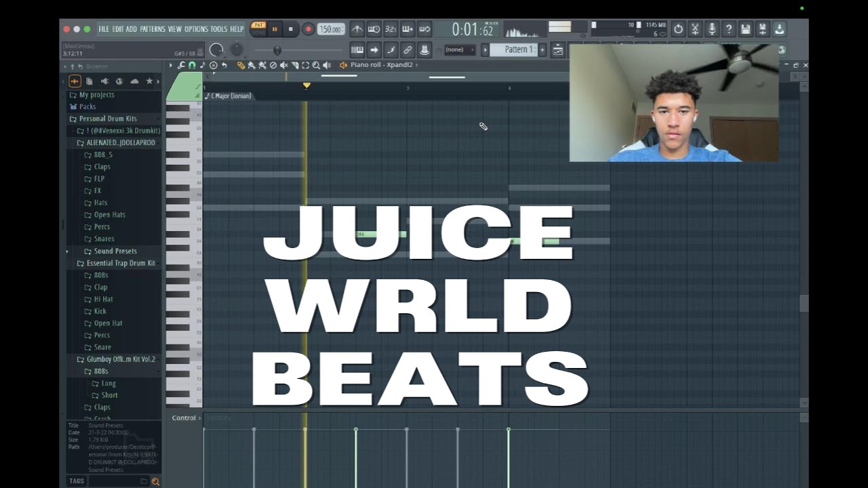This screenshot has width=868, height=488.
Task: Click the tempo field showing 150
Action: click(331, 29)
